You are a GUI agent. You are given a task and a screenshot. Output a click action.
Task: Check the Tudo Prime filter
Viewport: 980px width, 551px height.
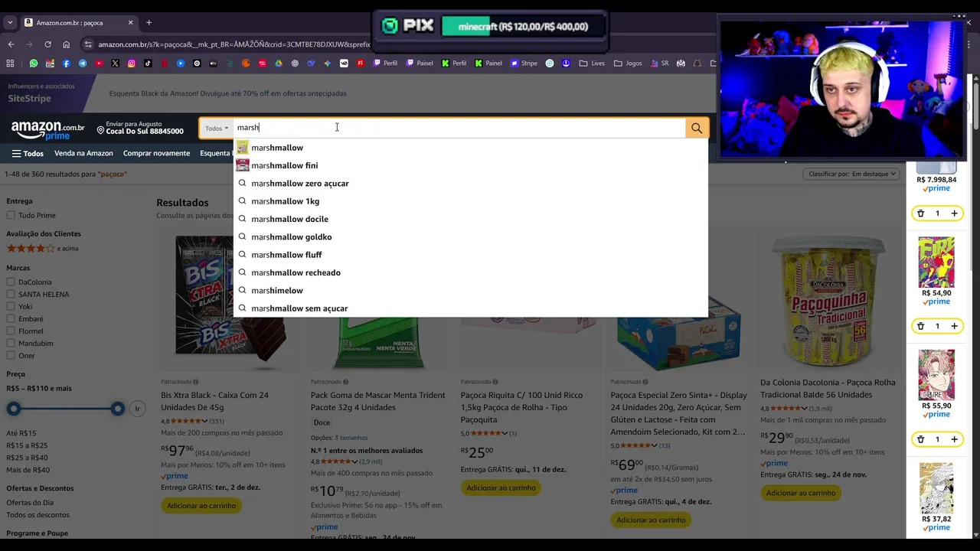point(11,215)
